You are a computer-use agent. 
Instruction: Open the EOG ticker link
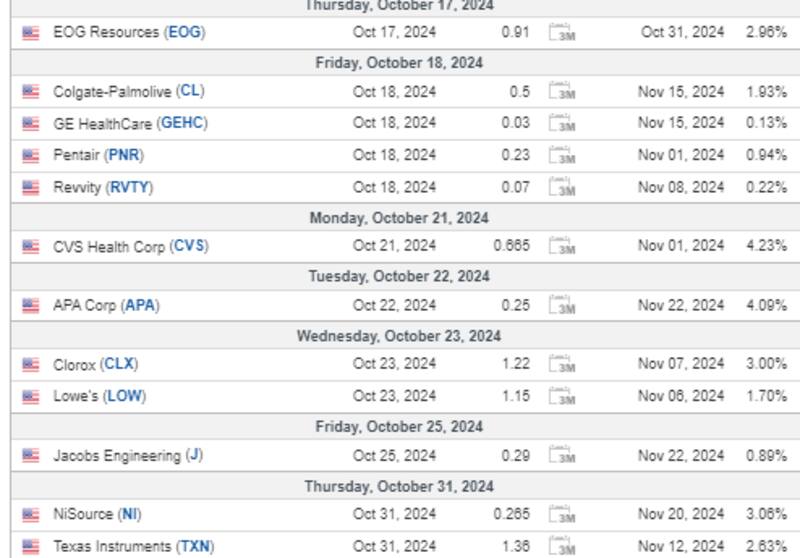185,32
